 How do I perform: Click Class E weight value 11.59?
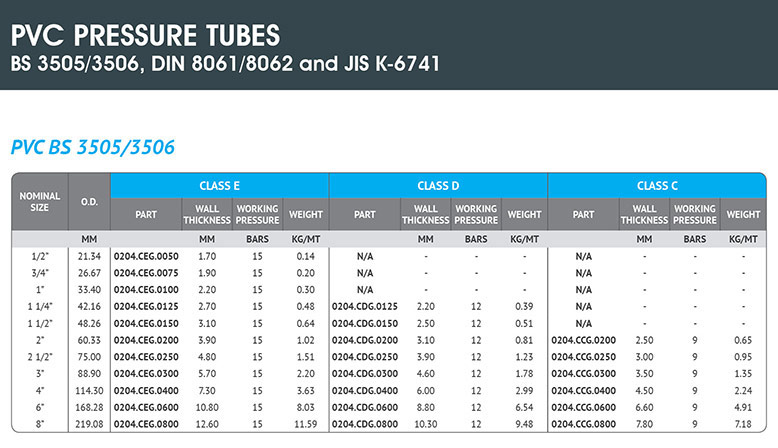[306, 424]
